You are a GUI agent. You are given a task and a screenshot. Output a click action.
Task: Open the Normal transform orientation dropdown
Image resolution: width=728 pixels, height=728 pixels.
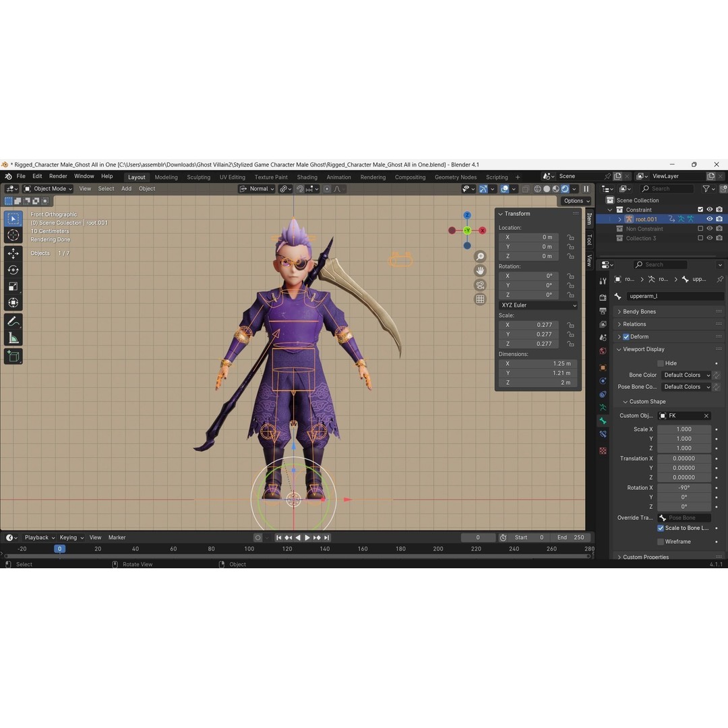click(257, 189)
